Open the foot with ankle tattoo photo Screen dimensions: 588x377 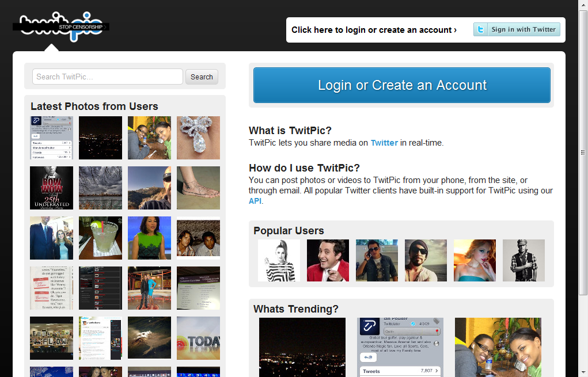coord(198,188)
